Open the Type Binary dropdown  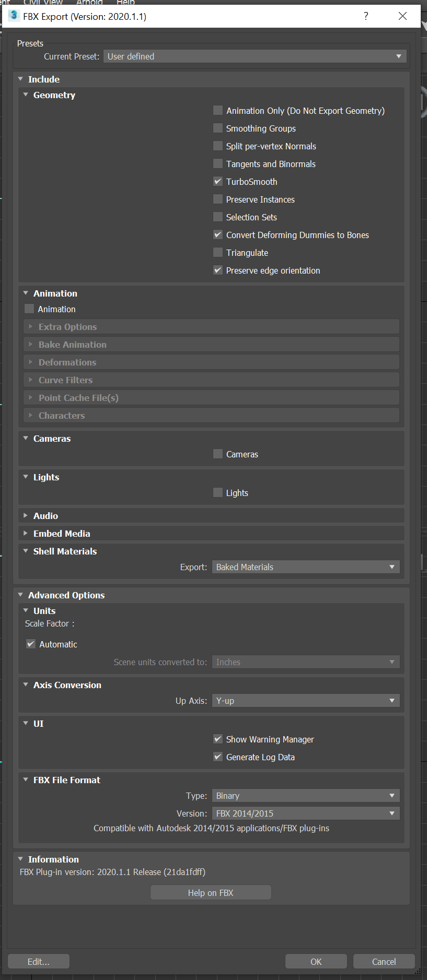click(x=306, y=796)
